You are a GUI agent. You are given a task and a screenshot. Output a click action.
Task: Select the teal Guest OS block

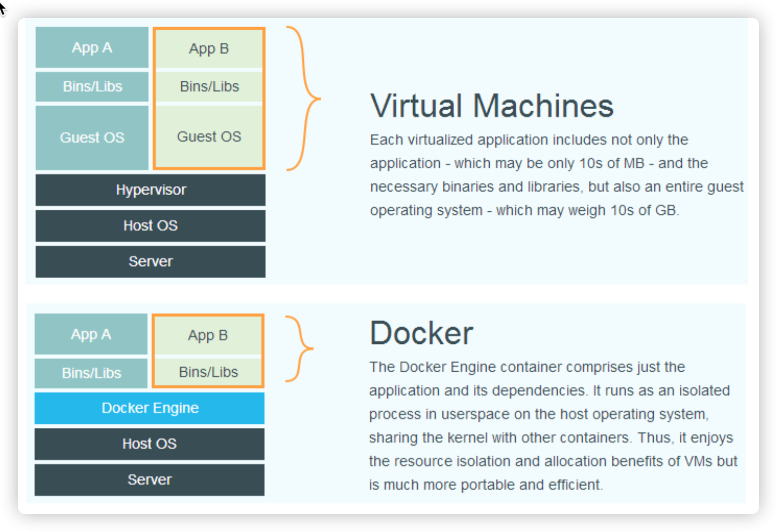(x=92, y=137)
